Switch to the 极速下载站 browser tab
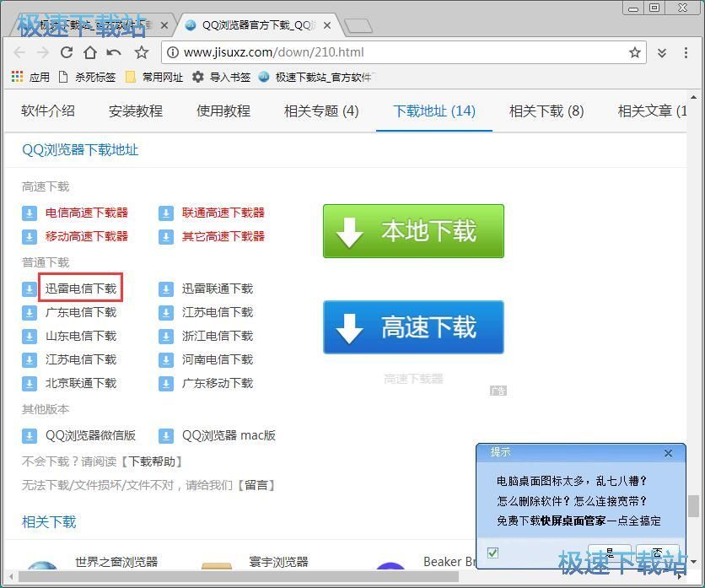 [90, 25]
